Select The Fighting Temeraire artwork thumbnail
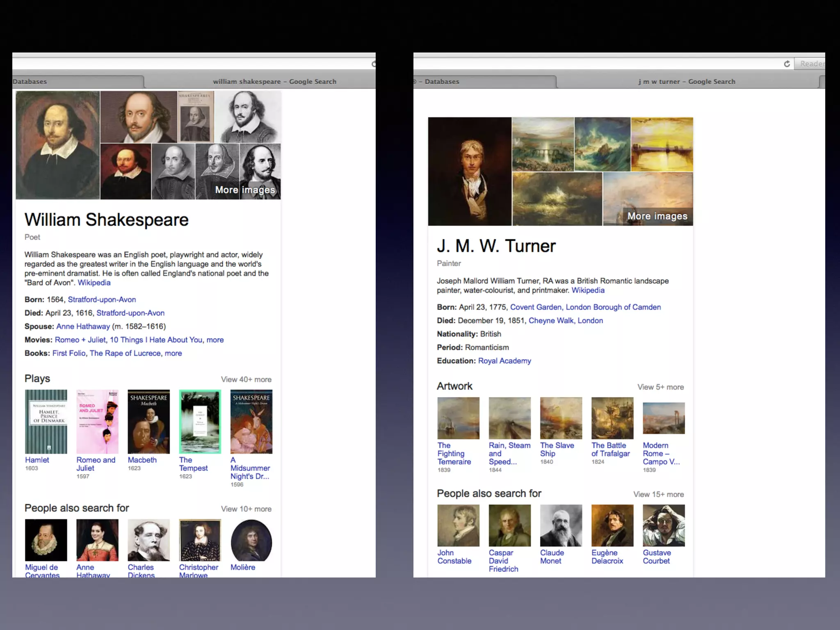 tap(458, 418)
